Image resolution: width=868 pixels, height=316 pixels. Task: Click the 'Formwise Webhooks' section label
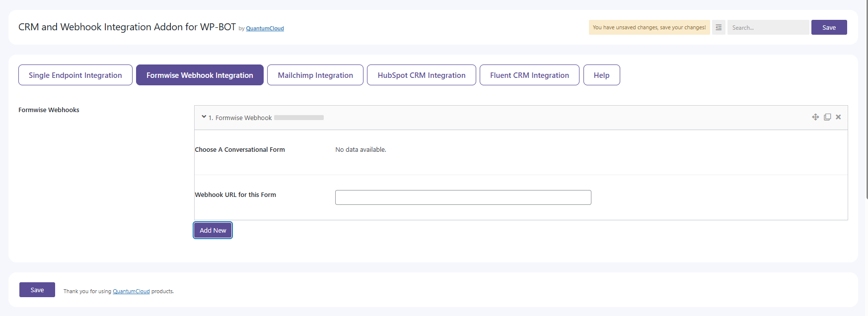(49, 110)
